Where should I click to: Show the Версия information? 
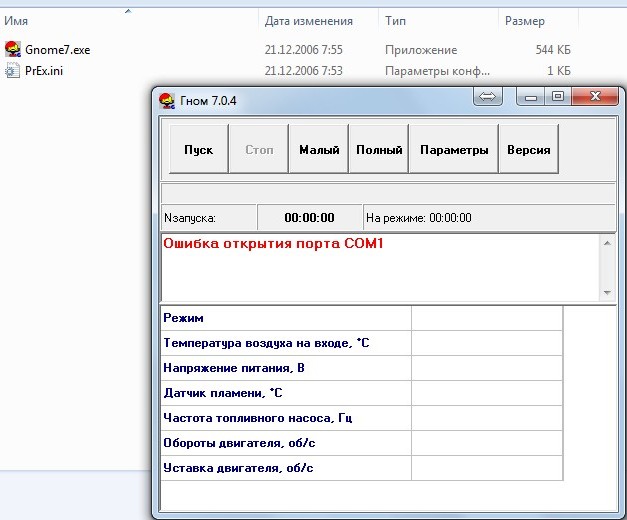529,149
